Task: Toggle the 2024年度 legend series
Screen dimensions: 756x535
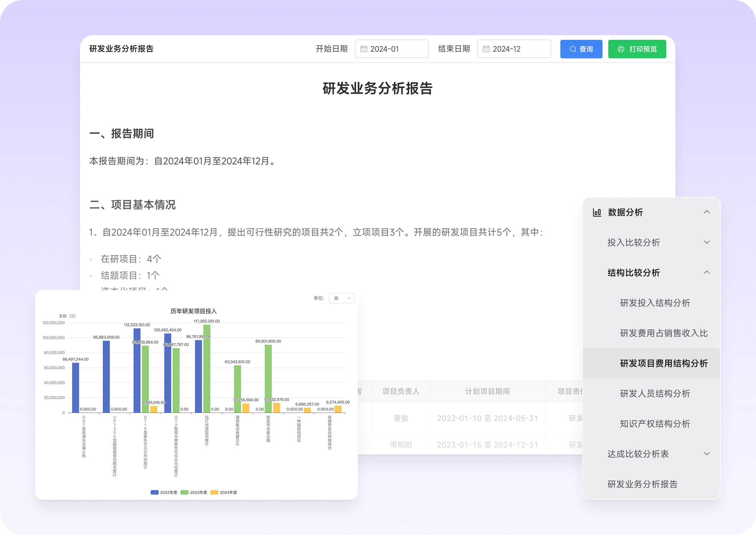Action: [x=224, y=493]
